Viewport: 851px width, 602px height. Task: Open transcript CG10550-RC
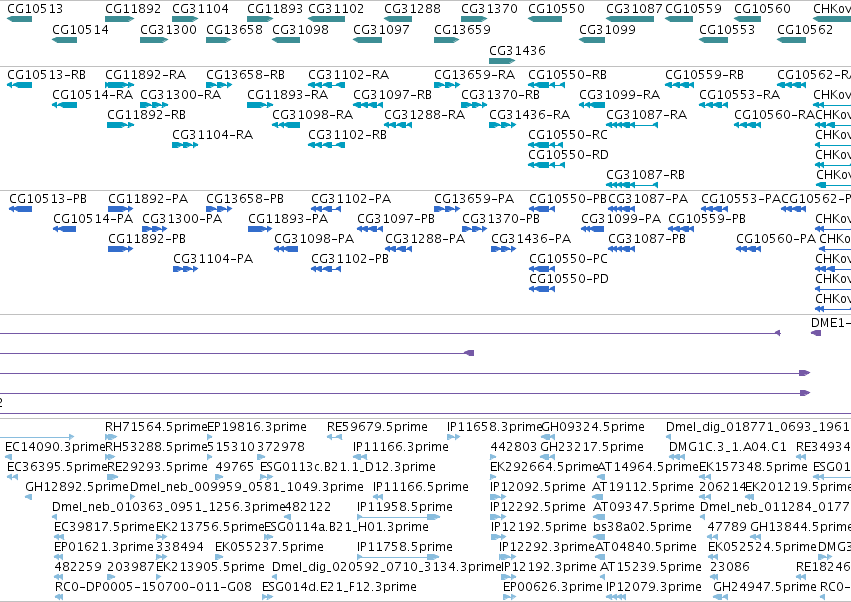[568, 135]
